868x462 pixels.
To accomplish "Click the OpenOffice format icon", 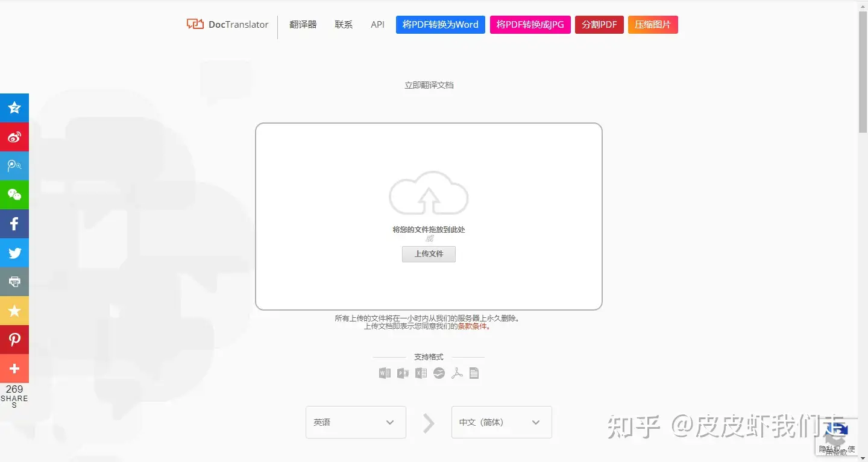I will pyautogui.click(x=439, y=373).
